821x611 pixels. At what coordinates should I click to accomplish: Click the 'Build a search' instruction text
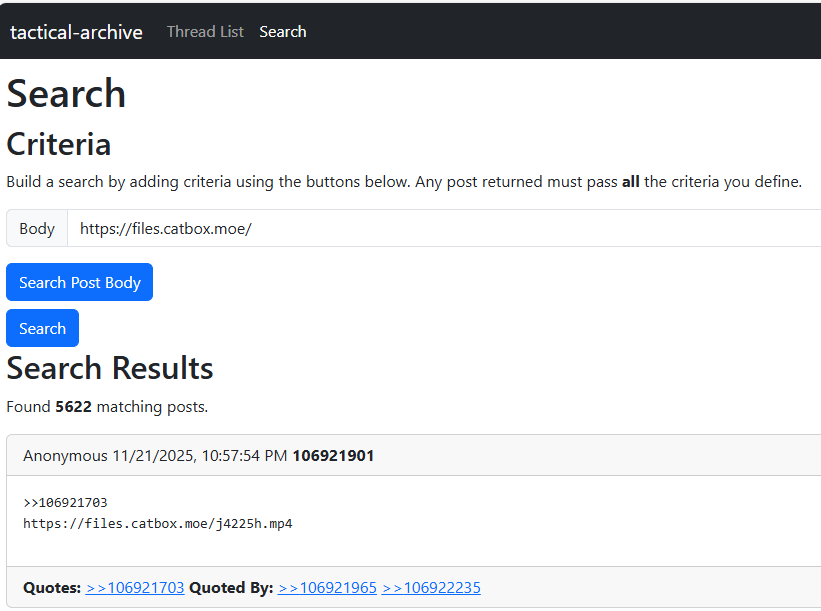click(x=404, y=182)
